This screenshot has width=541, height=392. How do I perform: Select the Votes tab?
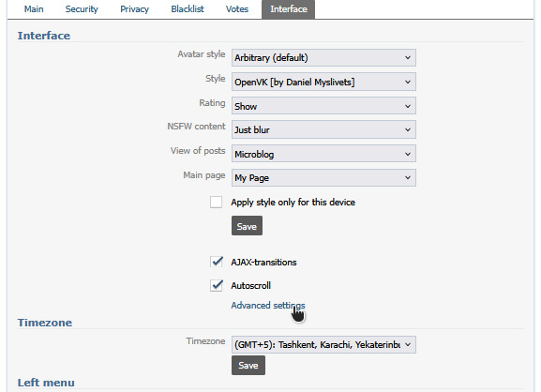(237, 9)
